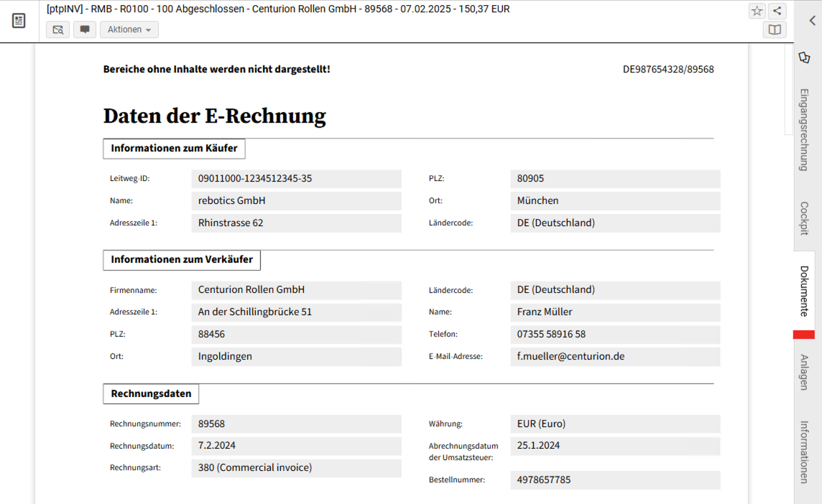Click the seller PLZ value 88456
The height and width of the screenshot is (504, 822).
(x=296, y=335)
